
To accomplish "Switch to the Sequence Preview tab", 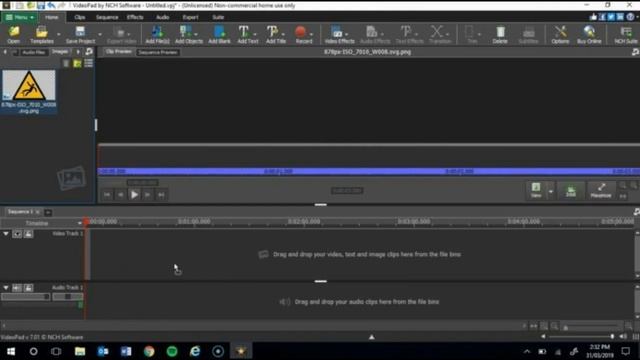I will coord(158,52).
